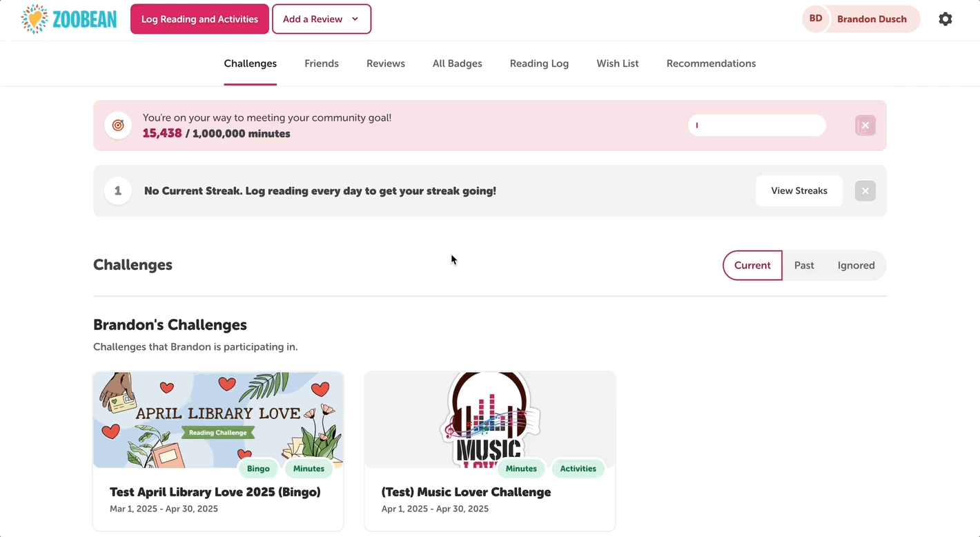Click the community goal progress bar

tap(756, 125)
